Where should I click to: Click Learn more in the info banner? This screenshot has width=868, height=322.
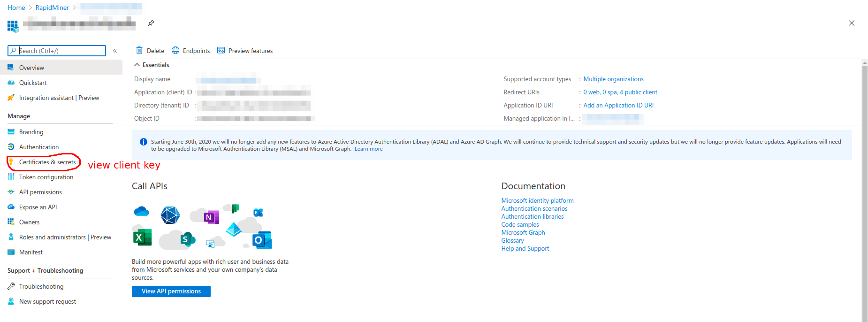point(368,149)
